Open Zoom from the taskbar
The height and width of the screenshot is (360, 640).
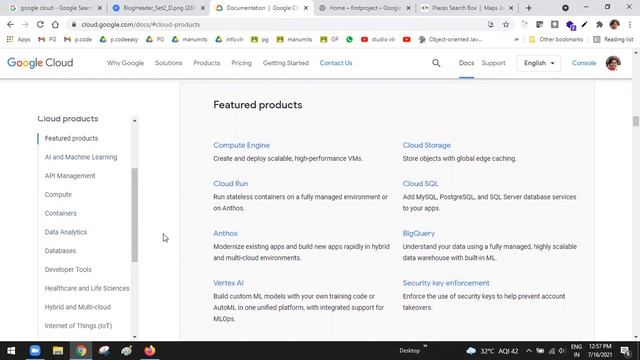(35, 351)
